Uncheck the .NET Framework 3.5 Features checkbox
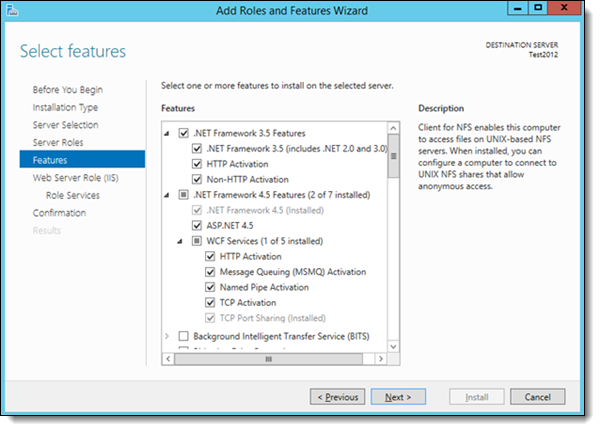 pyautogui.click(x=183, y=133)
